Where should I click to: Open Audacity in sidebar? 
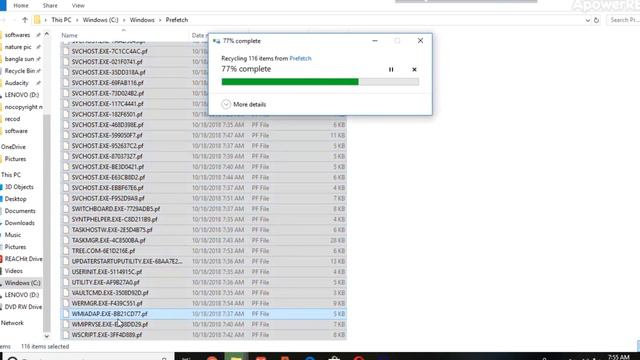[x=17, y=83]
